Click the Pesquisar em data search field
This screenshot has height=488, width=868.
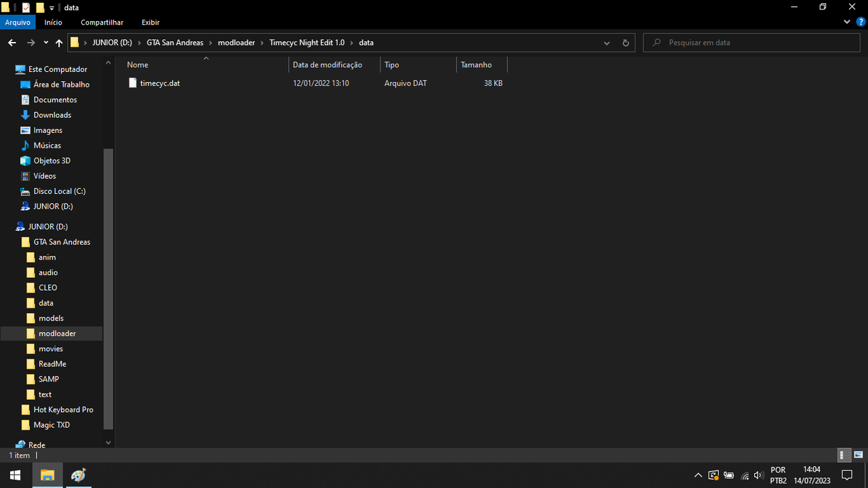click(752, 43)
